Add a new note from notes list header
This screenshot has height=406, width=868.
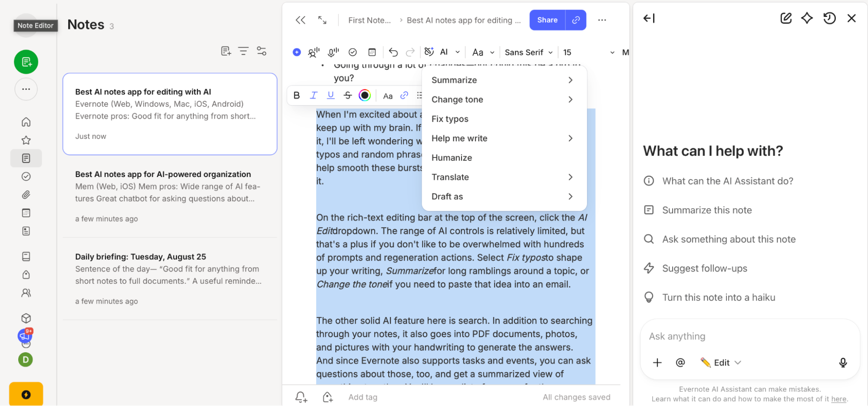pyautogui.click(x=226, y=51)
